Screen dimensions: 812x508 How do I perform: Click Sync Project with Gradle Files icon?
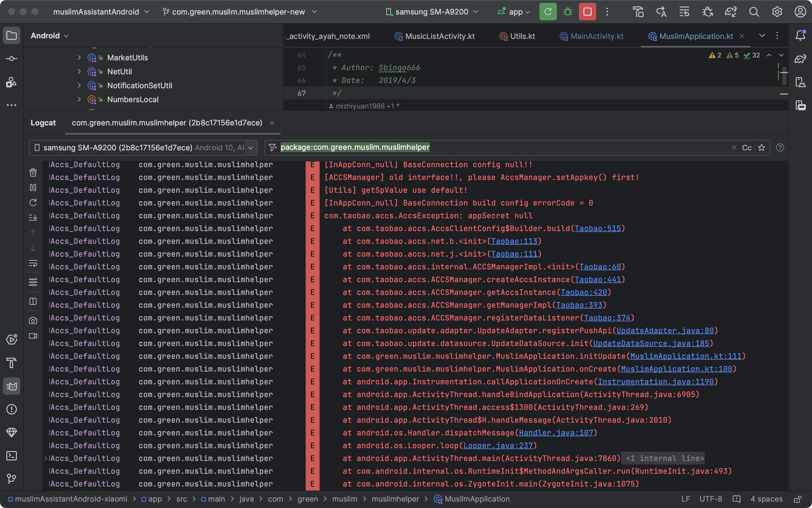tap(731, 12)
